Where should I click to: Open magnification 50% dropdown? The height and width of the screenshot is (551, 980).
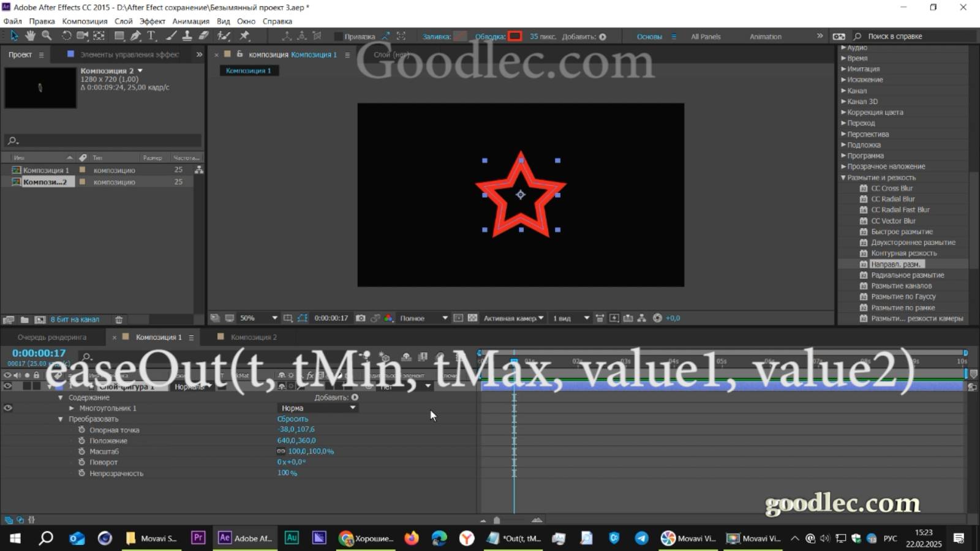coord(258,318)
